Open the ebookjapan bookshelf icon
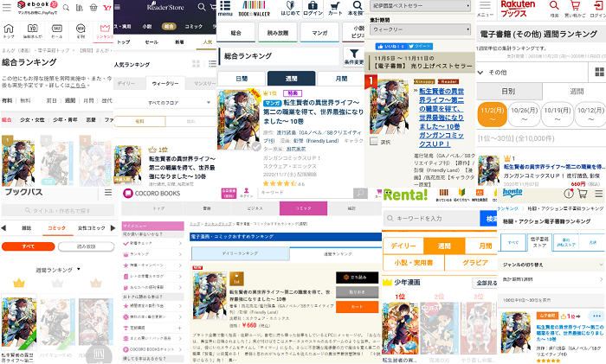Viewport: 606px width, 364px height. click(x=80, y=7)
